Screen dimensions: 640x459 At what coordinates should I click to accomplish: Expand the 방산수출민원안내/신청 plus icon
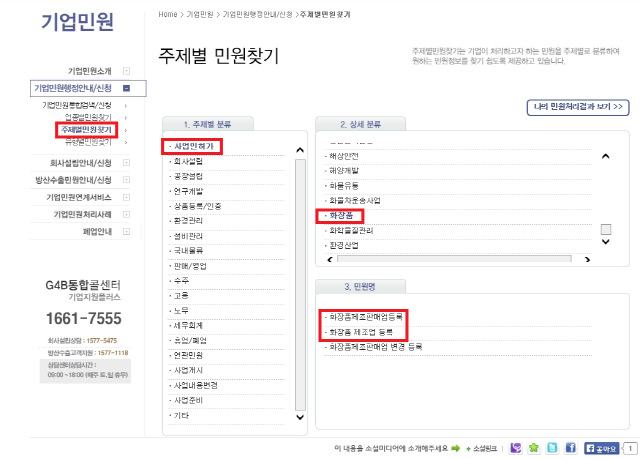point(127,180)
